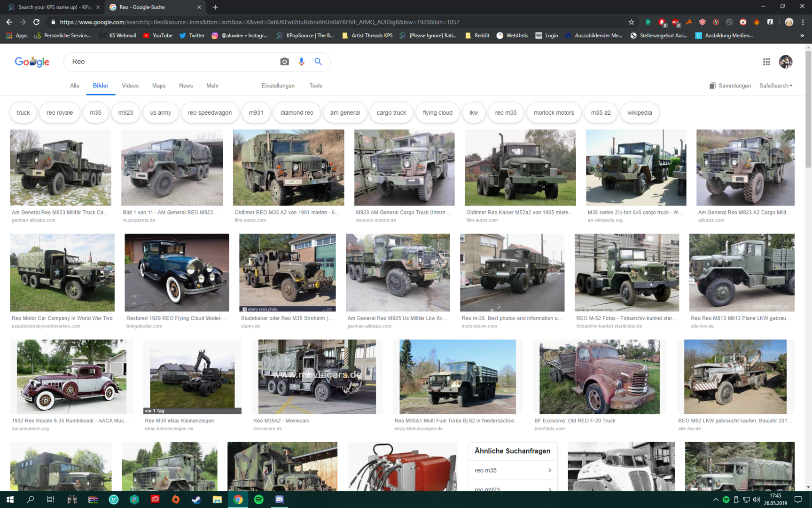Switch to the Alle results tab
The height and width of the screenshot is (508, 812).
click(74, 86)
